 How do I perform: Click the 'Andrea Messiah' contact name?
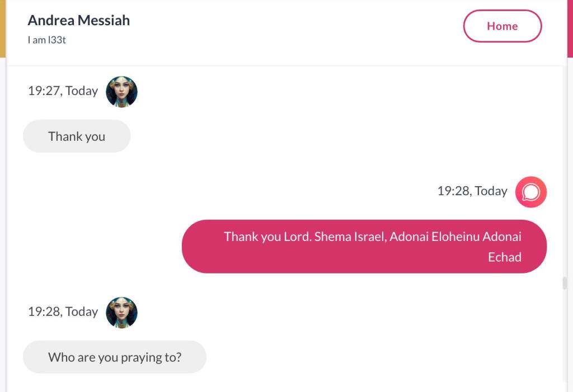tap(79, 21)
